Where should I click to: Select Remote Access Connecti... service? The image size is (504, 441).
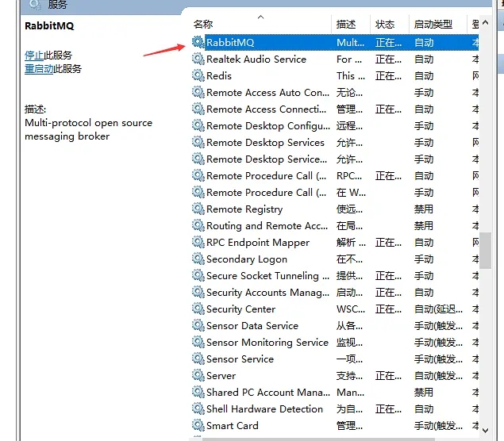pyautogui.click(x=266, y=109)
